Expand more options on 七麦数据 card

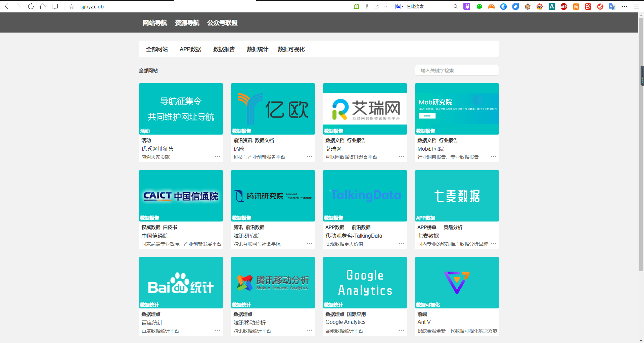click(x=494, y=243)
